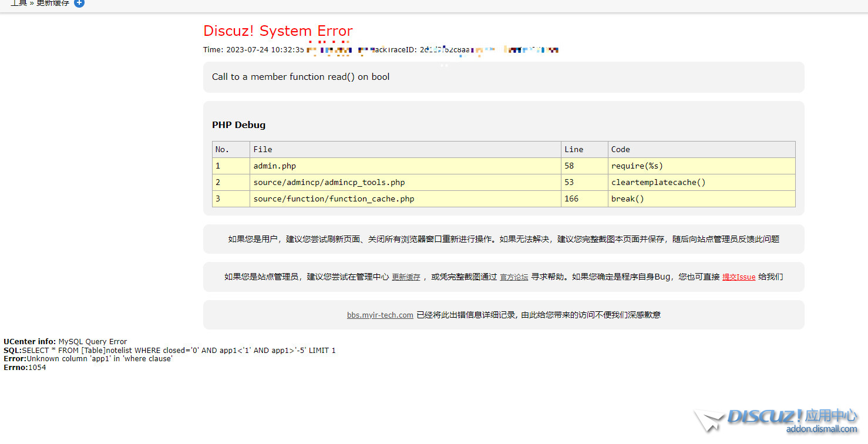Click the "Unknown column 'app1' in 'where clause'" error line

[88, 359]
